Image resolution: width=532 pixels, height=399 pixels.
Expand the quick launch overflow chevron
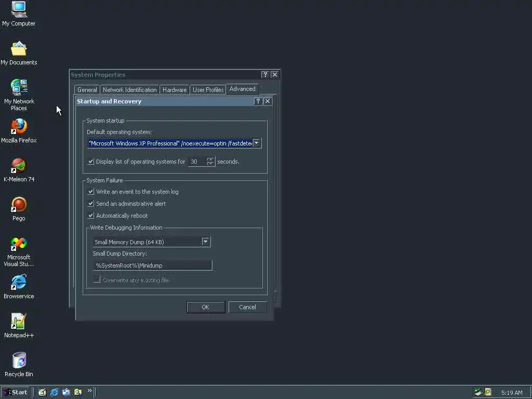(x=89, y=391)
